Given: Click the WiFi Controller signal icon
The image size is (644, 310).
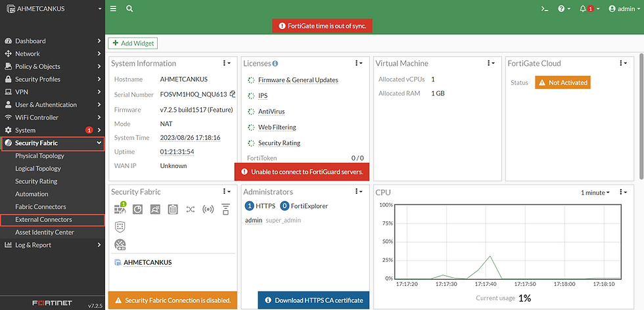Looking at the screenshot, I should 8,118.
